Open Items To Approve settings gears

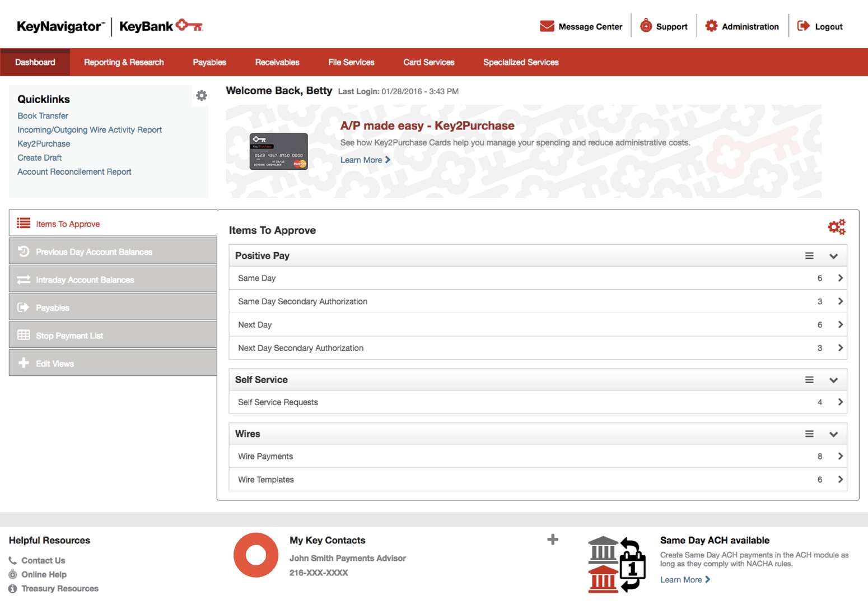(x=837, y=227)
